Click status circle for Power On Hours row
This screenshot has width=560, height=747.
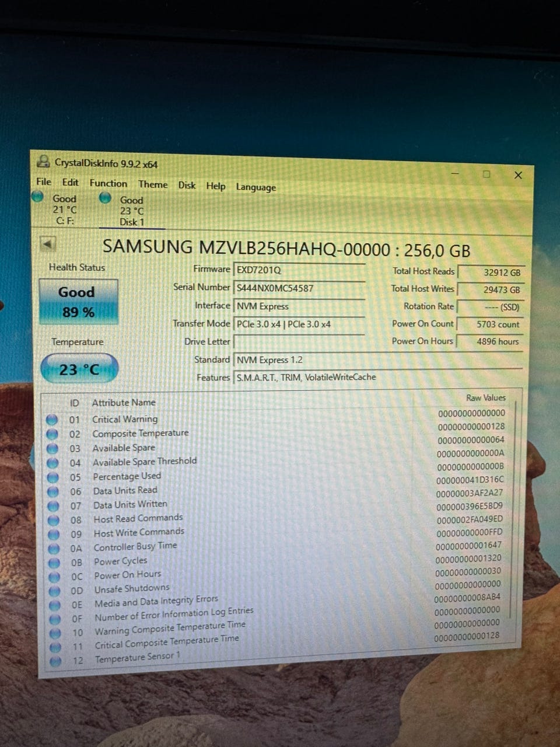[x=55, y=577]
